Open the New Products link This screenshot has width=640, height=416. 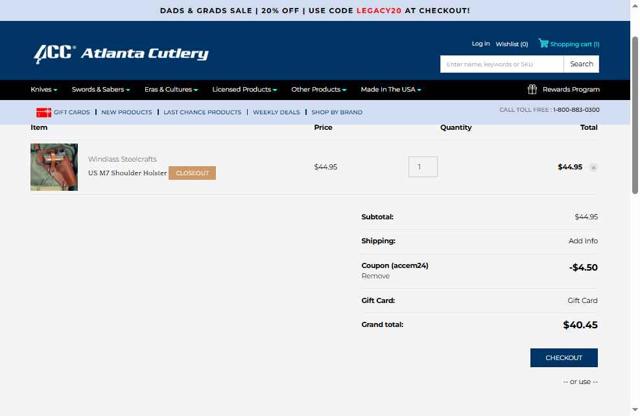[x=127, y=112]
